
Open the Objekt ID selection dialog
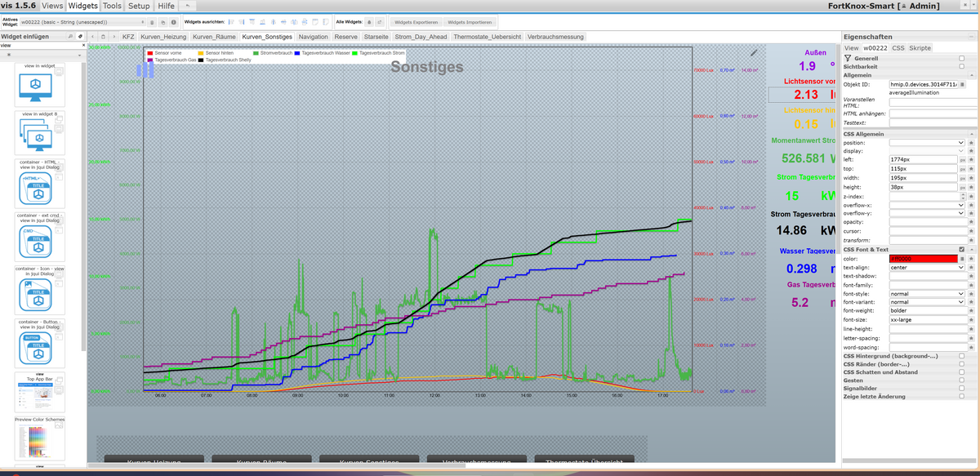962,84
